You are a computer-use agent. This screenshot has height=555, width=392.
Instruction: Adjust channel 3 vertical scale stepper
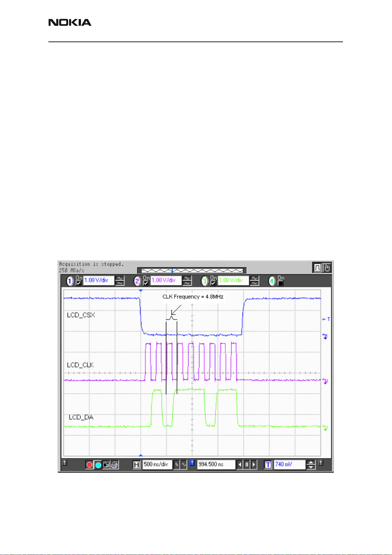pyautogui.click(x=254, y=281)
